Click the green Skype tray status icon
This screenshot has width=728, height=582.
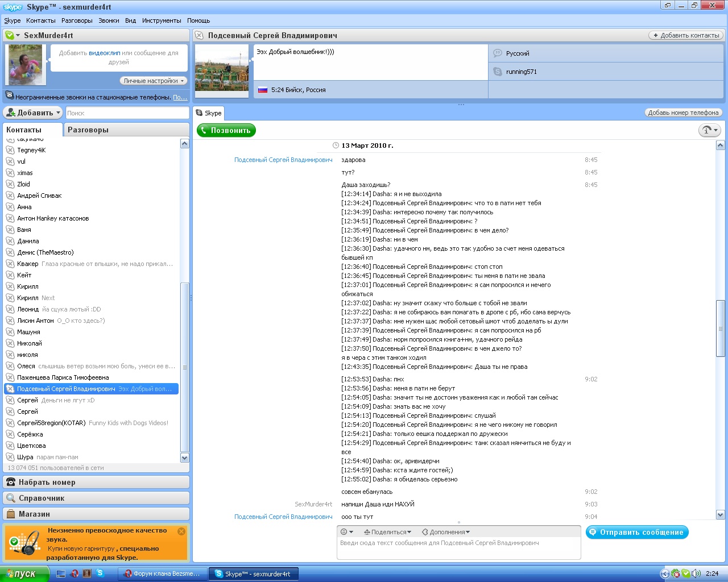tap(685, 573)
